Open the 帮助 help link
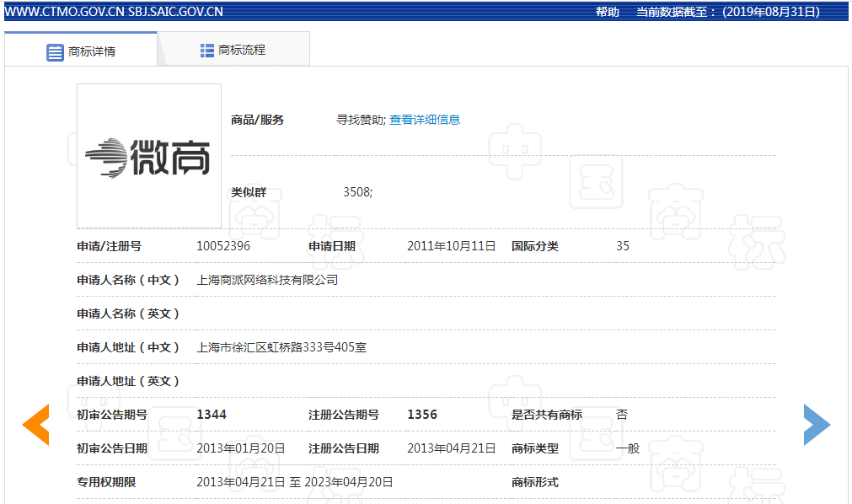 [608, 12]
